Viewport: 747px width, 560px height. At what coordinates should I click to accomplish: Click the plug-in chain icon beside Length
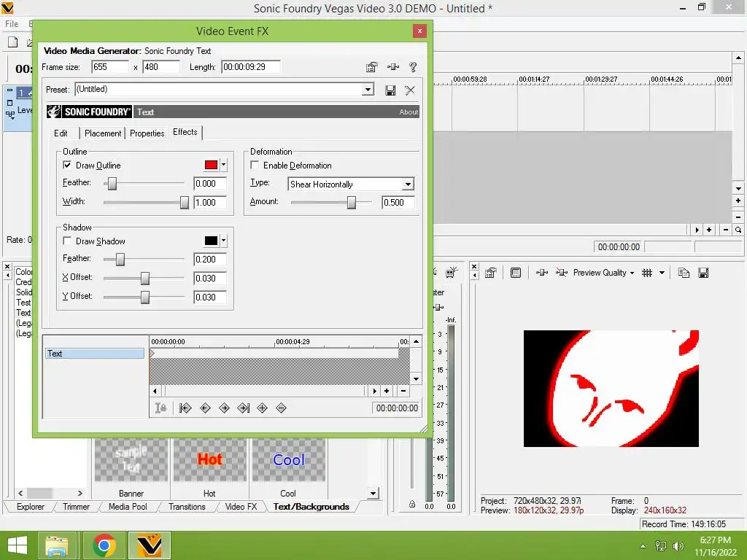(393, 67)
